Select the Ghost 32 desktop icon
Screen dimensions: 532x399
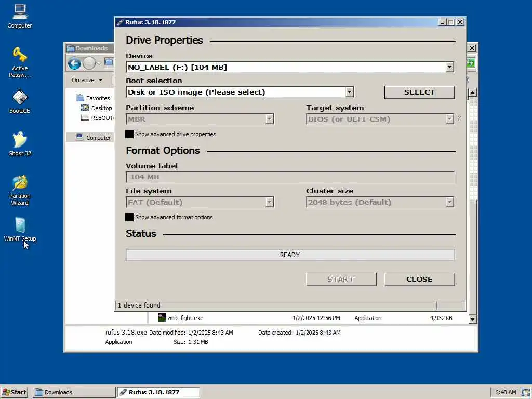tap(20, 144)
